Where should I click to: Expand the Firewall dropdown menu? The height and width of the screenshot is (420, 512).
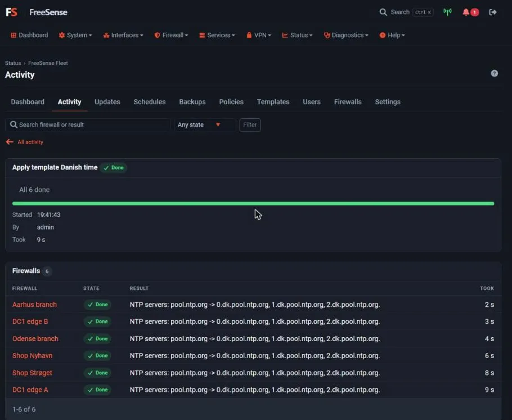point(171,35)
